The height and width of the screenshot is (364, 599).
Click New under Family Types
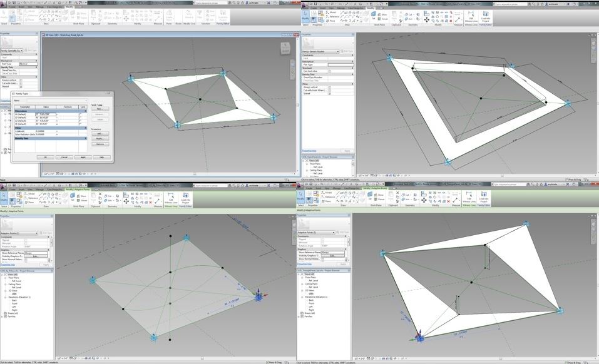point(100,109)
